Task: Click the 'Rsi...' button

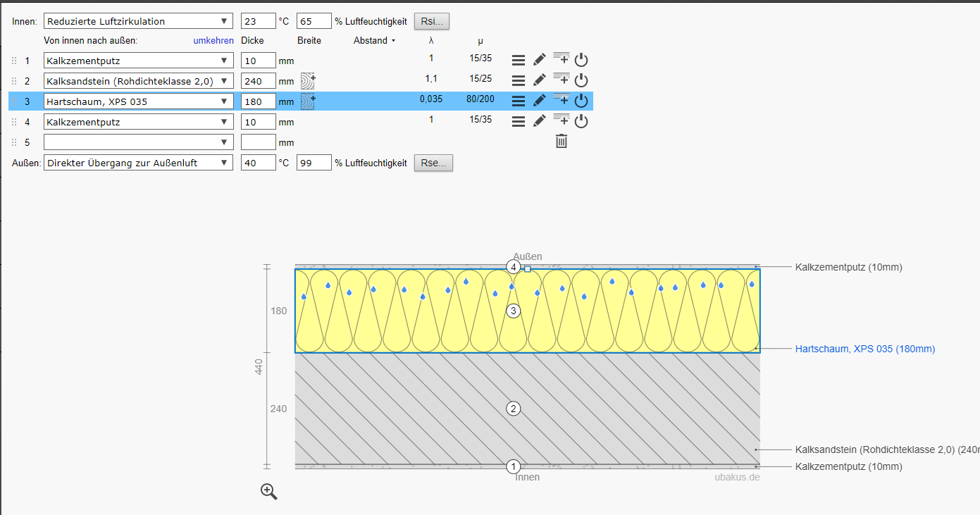Action: 431,21
